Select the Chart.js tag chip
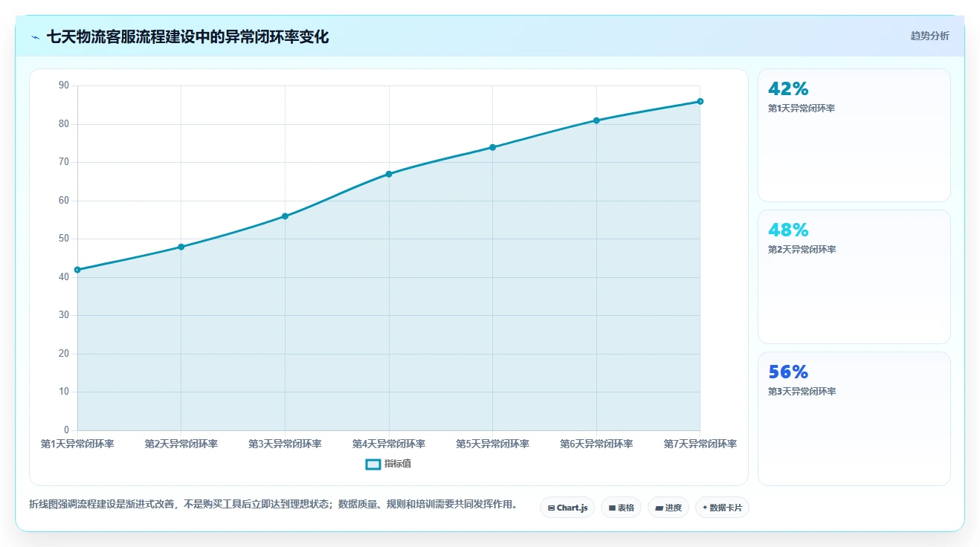Viewport: 980px width, 547px height. [567, 508]
